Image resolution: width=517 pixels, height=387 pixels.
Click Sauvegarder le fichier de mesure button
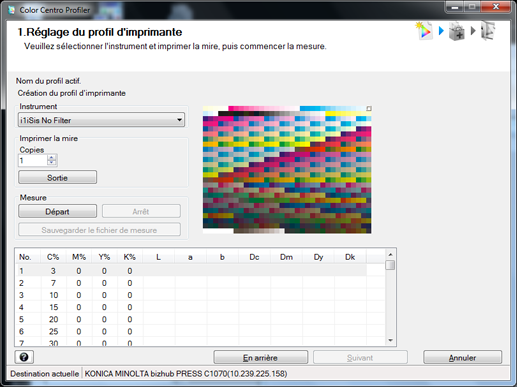click(x=99, y=230)
